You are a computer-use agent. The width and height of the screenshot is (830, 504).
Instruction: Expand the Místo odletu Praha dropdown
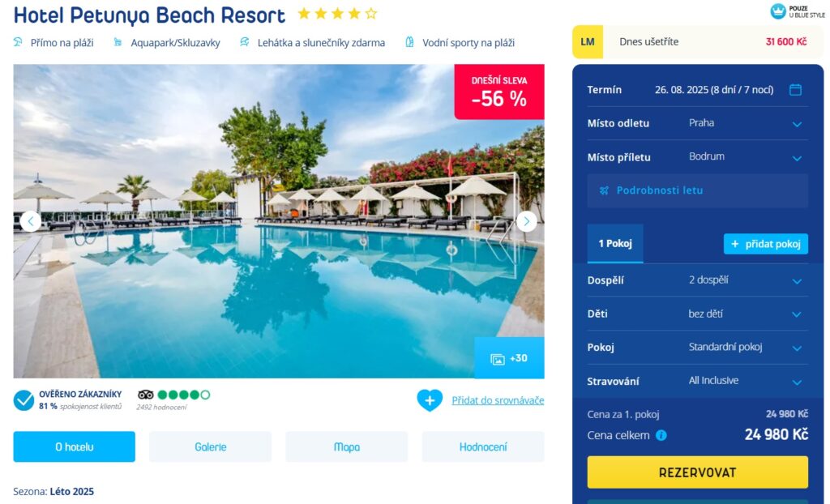697,123
